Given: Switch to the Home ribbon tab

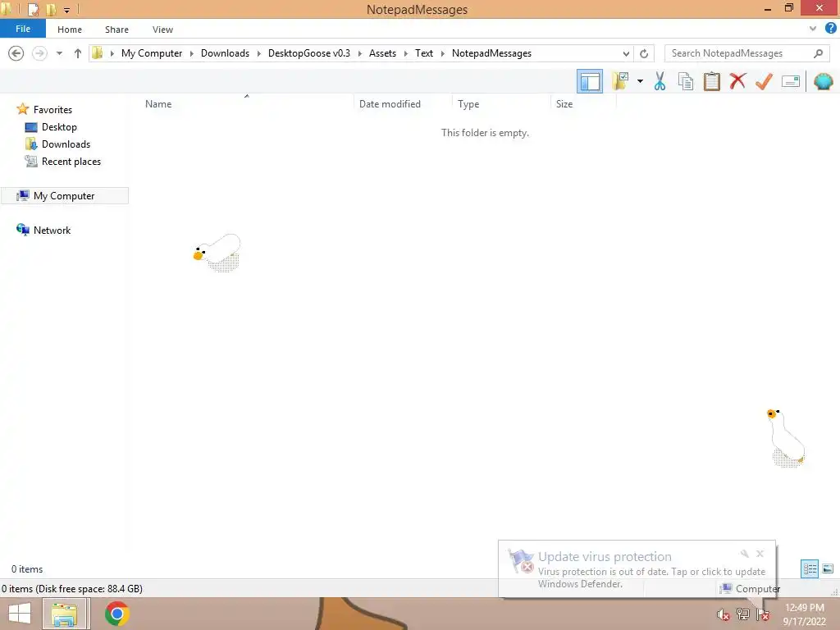Looking at the screenshot, I should 70,30.
